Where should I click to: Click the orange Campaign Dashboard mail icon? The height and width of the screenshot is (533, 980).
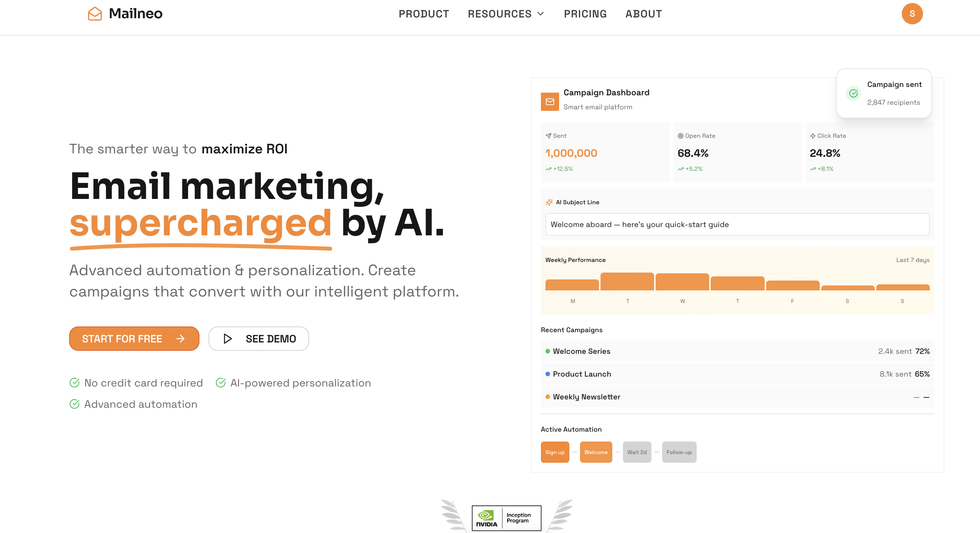point(550,101)
